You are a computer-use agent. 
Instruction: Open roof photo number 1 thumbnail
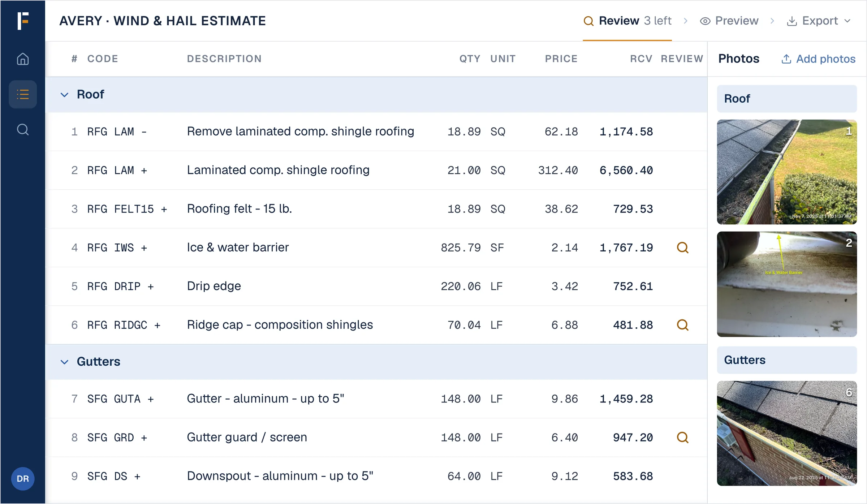[787, 172]
